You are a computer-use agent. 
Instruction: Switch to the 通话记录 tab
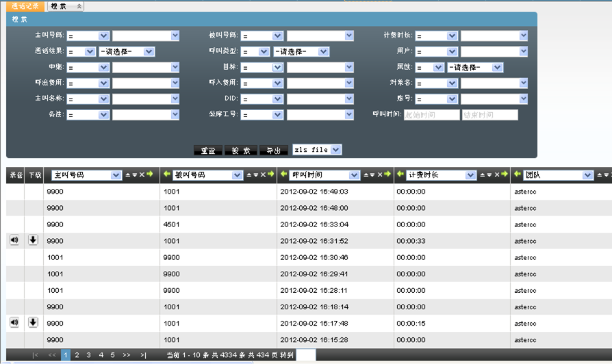point(25,6)
